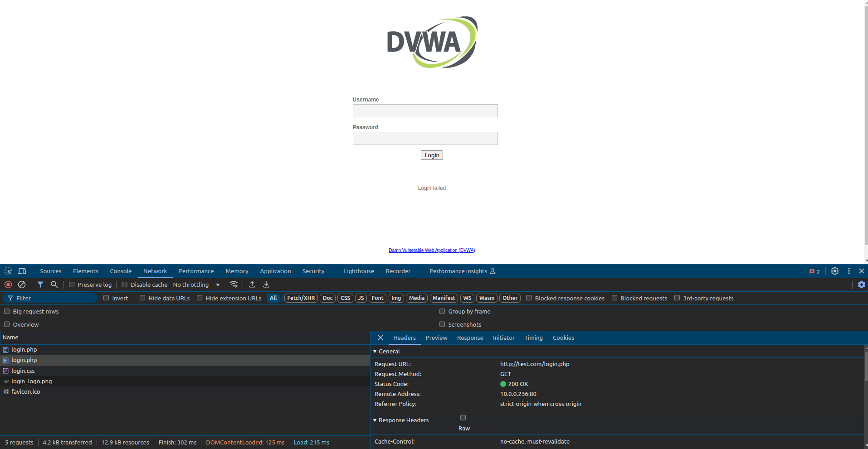Image resolution: width=868 pixels, height=449 pixels.
Task: Activate the inspect element picker icon
Action: 8,271
